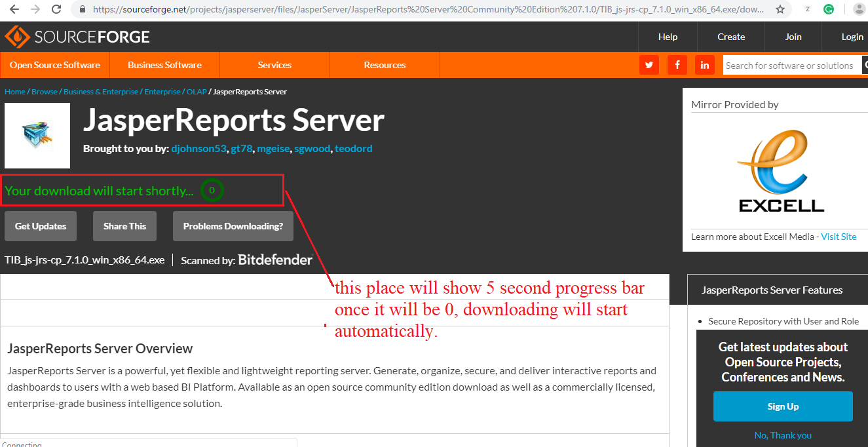Screen dimensions: 868x447
Task: Open OLAP breadcrumb link
Action: tap(197, 92)
